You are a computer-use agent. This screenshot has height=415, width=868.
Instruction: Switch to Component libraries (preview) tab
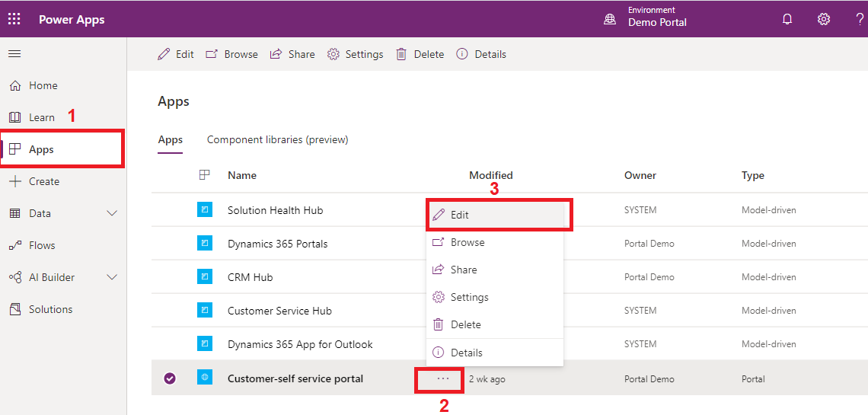(277, 140)
